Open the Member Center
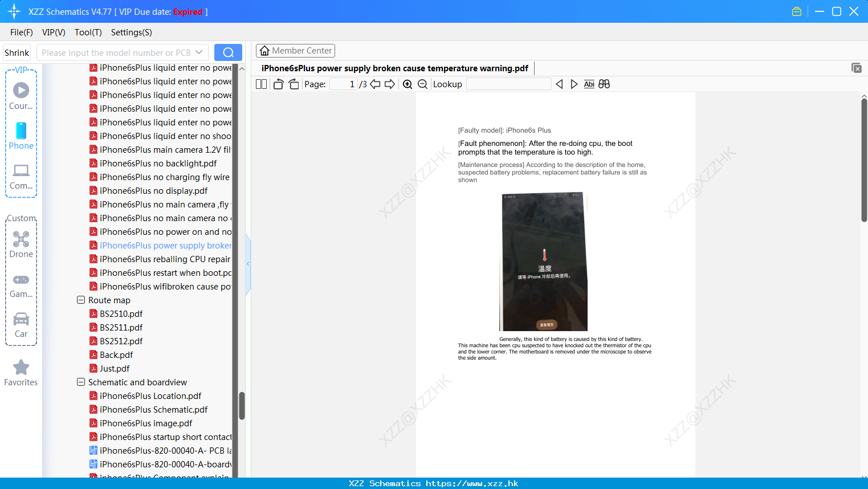Screen dimensions: 868x489 (295, 51)
